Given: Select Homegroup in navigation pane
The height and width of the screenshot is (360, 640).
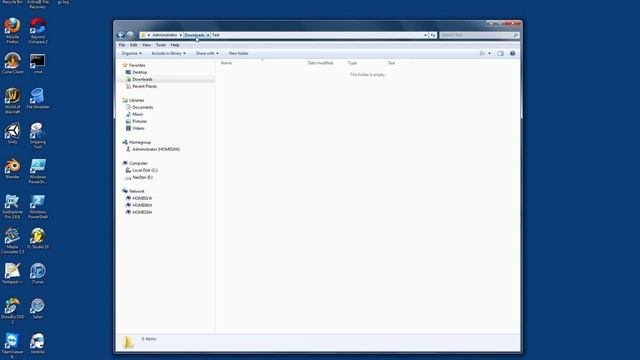Looking at the screenshot, I should click(x=140, y=142).
